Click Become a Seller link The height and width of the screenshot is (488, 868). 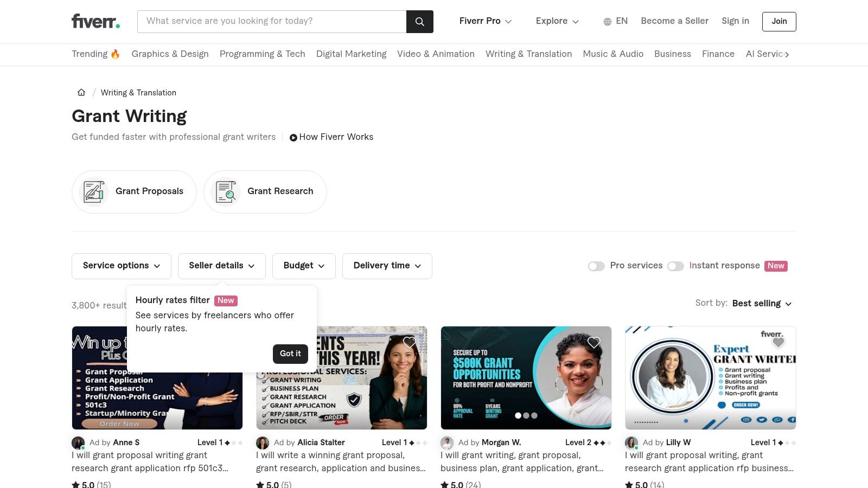coord(674,21)
